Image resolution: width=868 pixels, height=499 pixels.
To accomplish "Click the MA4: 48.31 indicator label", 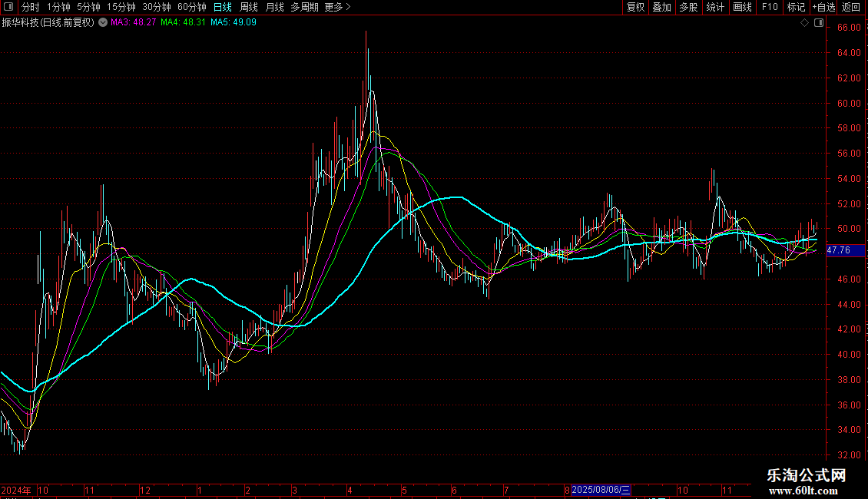I will point(184,22).
